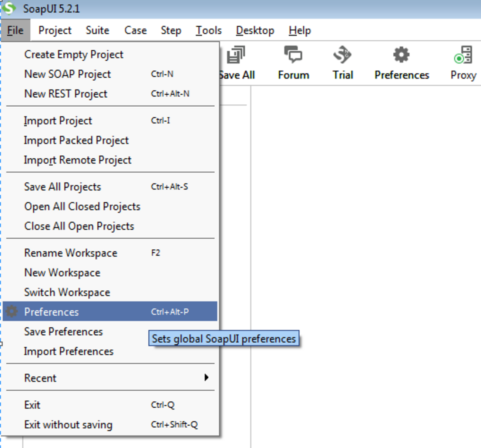Open the Desktop menu

pyautogui.click(x=255, y=30)
